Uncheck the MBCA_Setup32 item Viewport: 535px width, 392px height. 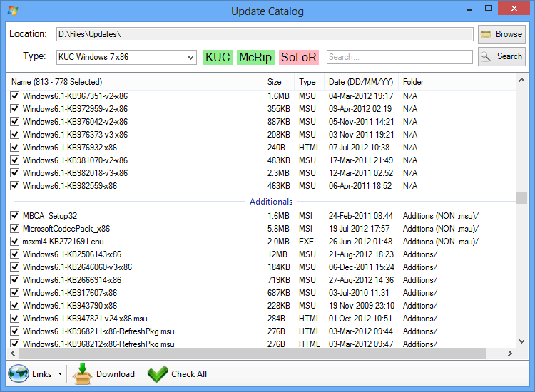pyautogui.click(x=15, y=216)
